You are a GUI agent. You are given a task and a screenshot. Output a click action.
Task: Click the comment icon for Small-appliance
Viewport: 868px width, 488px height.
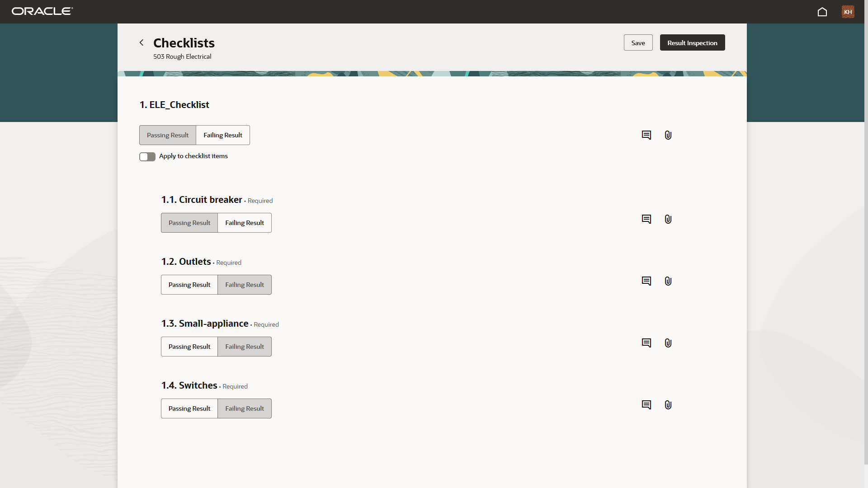(646, 343)
